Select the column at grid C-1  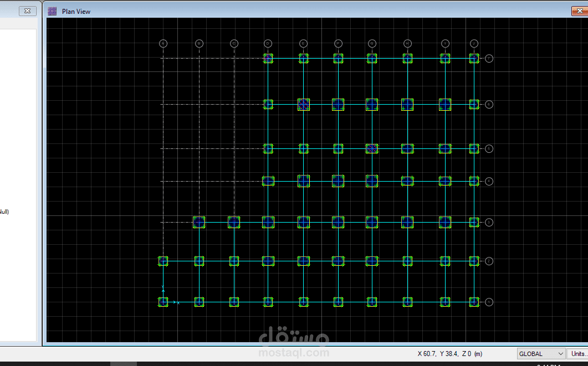234,302
